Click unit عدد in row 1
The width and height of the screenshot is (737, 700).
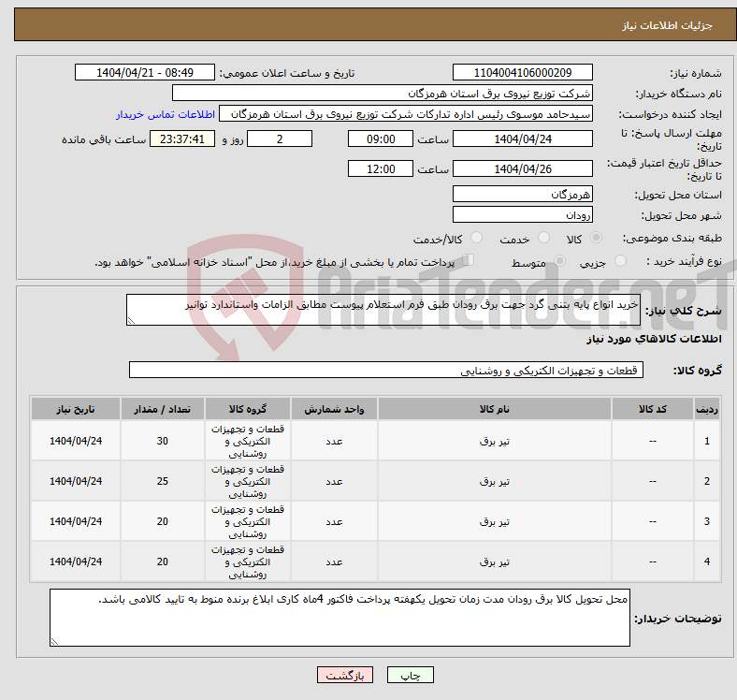point(334,442)
